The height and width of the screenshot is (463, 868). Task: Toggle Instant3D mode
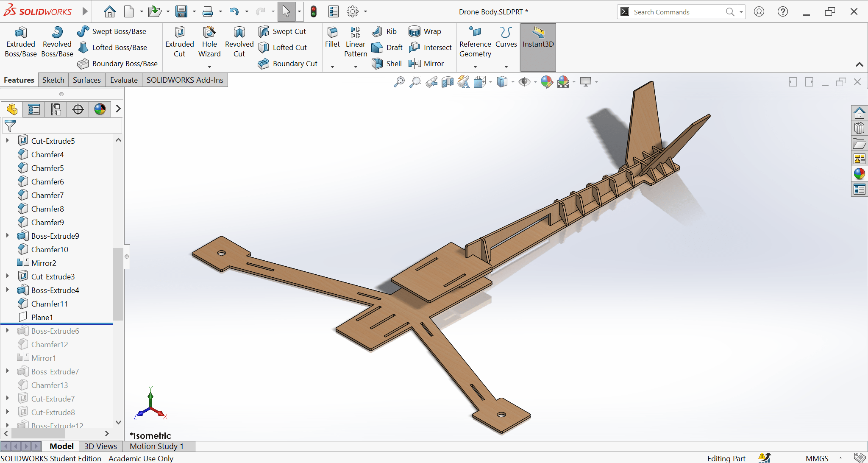point(538,47)
